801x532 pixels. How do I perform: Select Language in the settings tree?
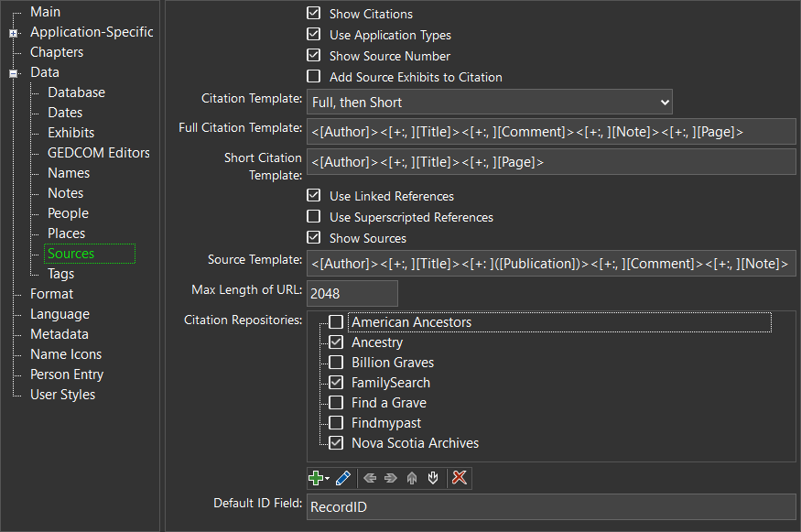[x=60, y=314]
